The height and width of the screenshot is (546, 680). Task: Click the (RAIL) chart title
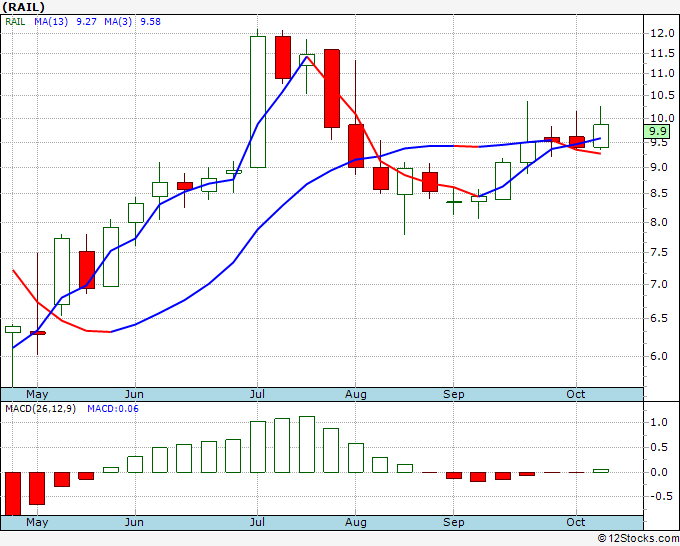(23, 7)
